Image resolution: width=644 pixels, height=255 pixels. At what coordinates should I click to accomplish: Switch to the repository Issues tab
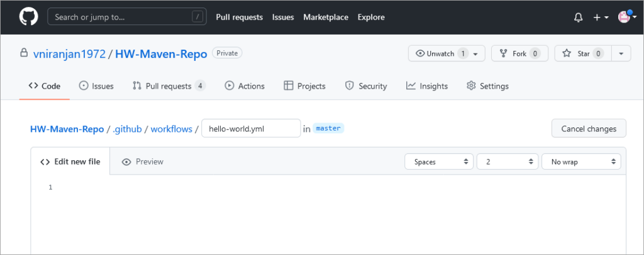click(96, 86)
